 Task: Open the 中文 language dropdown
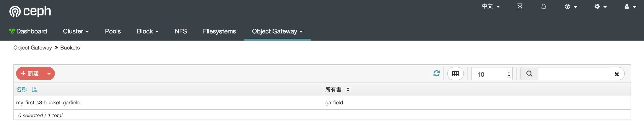(x=491, y=6)
